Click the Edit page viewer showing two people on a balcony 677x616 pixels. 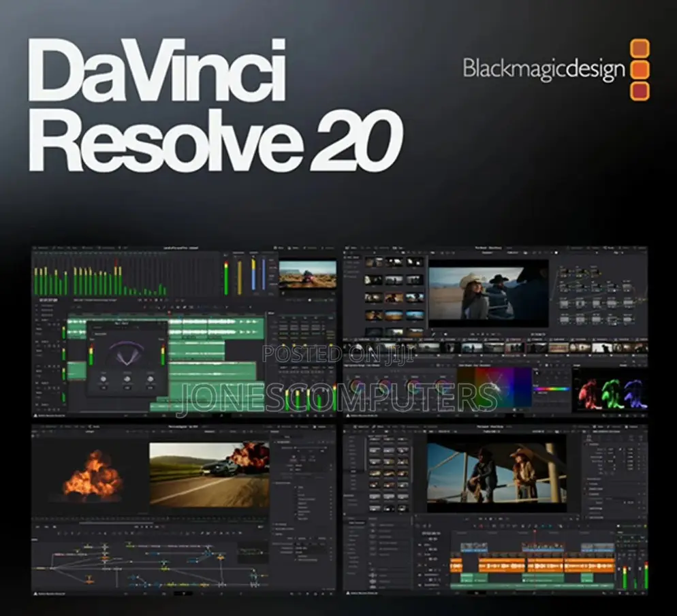pyautogui.click(x=497, y=473)
